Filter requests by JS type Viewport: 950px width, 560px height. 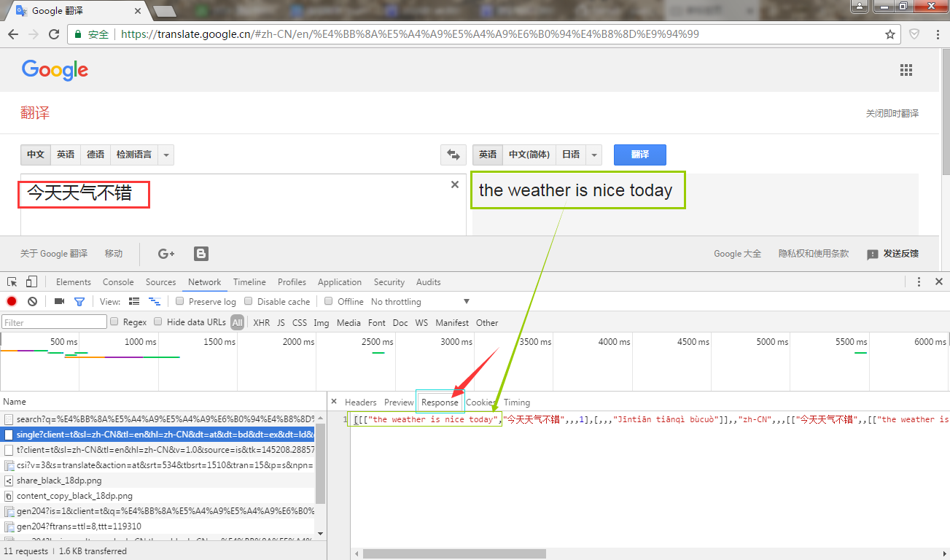point(281,322)
